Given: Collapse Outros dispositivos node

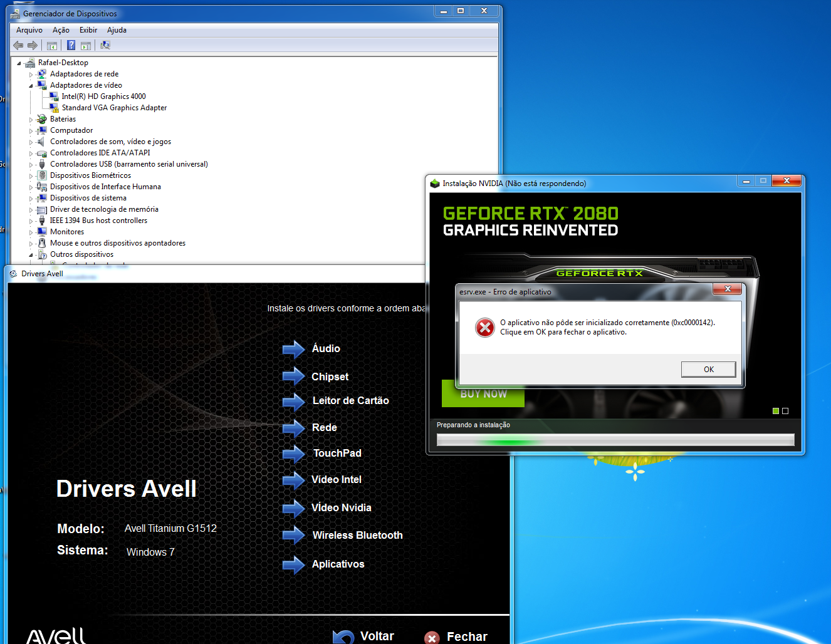Looking at the screenshot, I should 31,255.
